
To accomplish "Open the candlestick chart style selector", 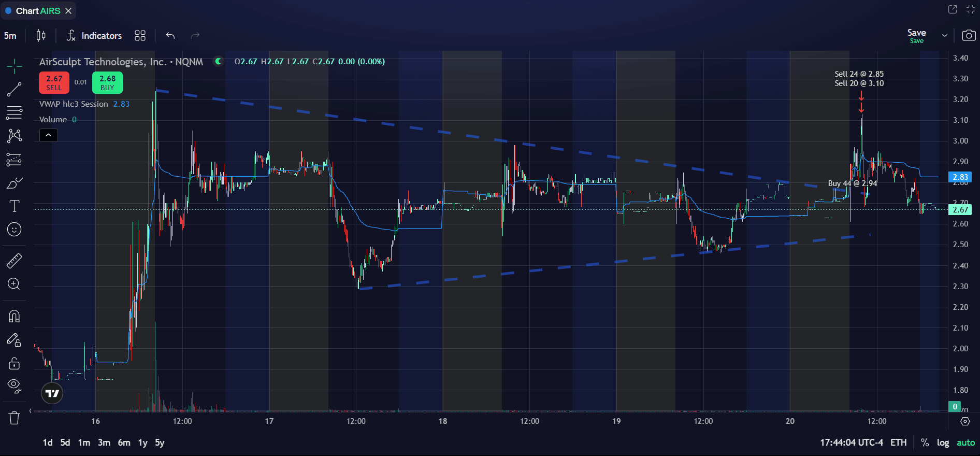I will pos(41,35).
